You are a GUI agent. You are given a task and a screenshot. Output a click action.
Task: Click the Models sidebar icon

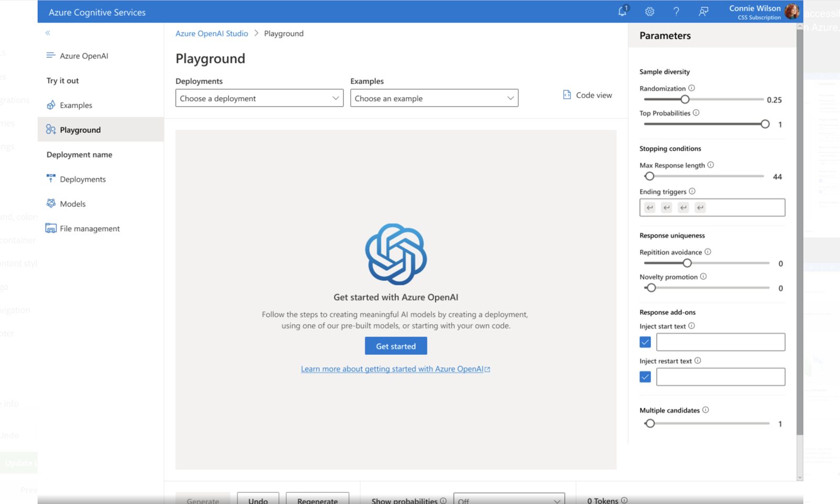pyautogui.click(x=51, y=203)
